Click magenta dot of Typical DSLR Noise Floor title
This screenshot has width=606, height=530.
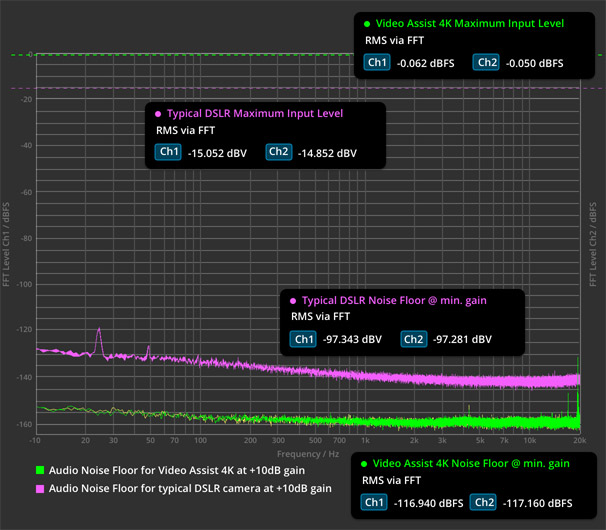pos(293,300)
